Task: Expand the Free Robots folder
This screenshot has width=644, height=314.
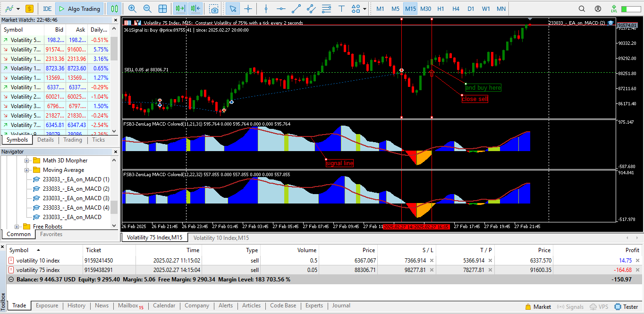Action: click(x=17, y=227)
